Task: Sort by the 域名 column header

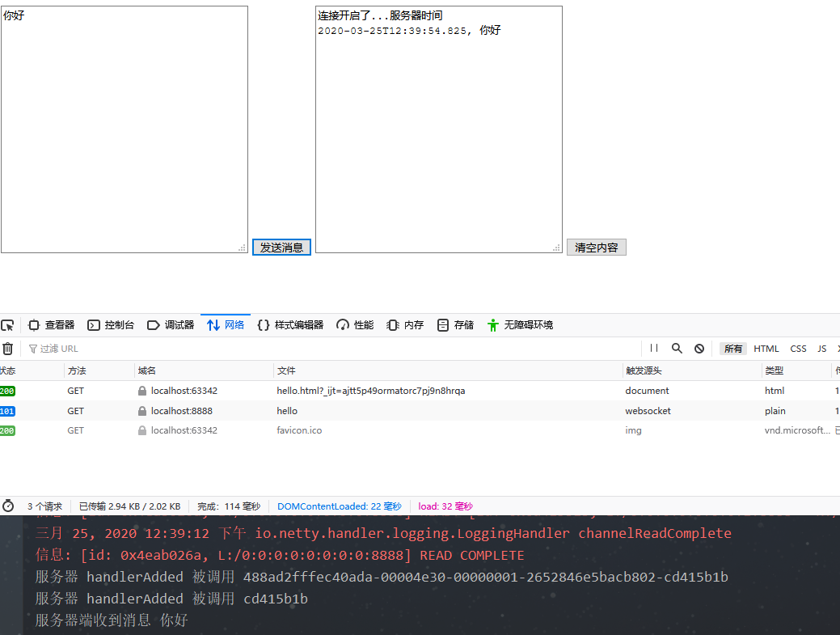Action: tap(204, 370)
